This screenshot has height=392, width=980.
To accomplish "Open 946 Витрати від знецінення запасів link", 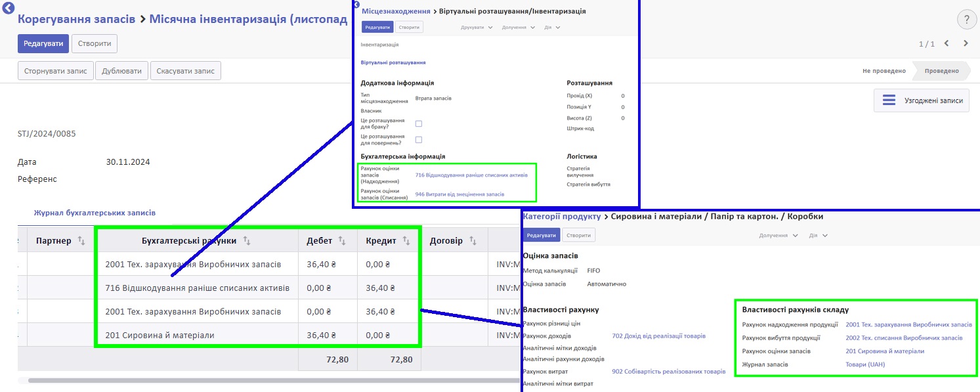I will click(459, 194).
